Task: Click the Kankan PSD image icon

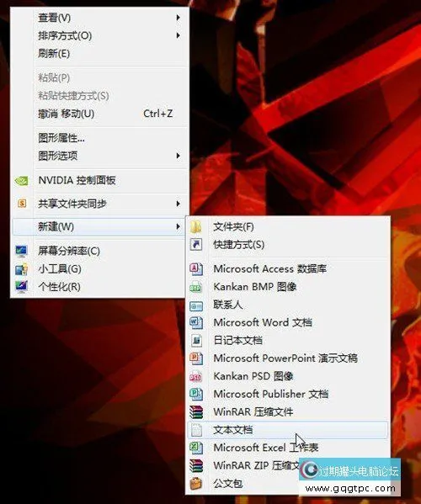Action: 196,376
